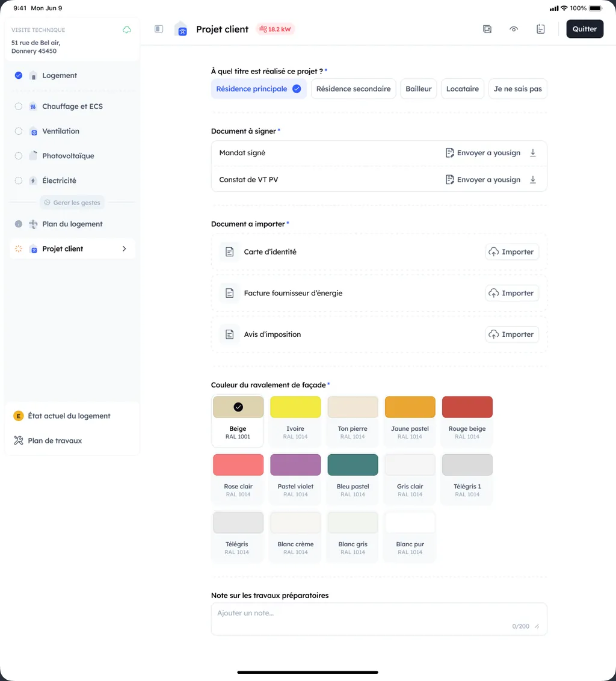Click the info circle beside Plan du logement
The width and height of the screenshot is (616, 681).
(18, 224)
